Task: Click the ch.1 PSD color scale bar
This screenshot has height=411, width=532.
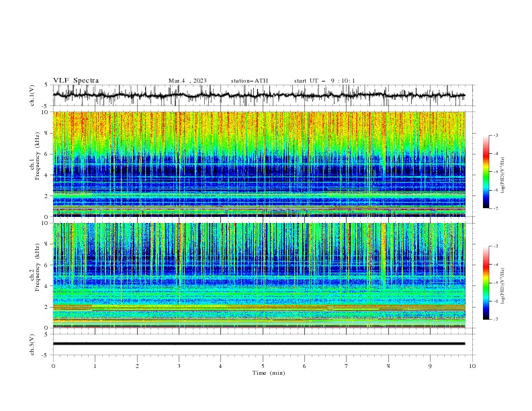Action: pyautogui.click(x=486, y=171)
